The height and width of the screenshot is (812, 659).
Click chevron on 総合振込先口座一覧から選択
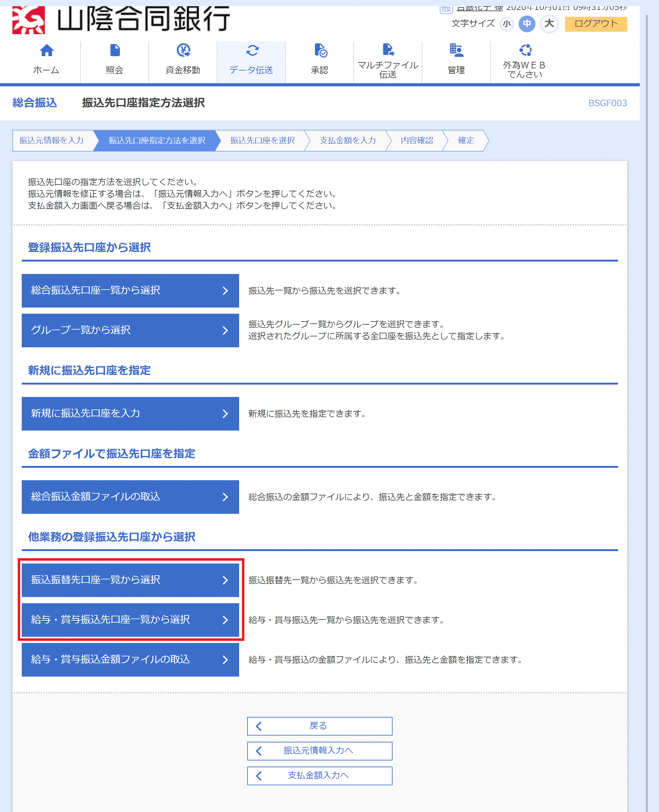pos(225,290)
